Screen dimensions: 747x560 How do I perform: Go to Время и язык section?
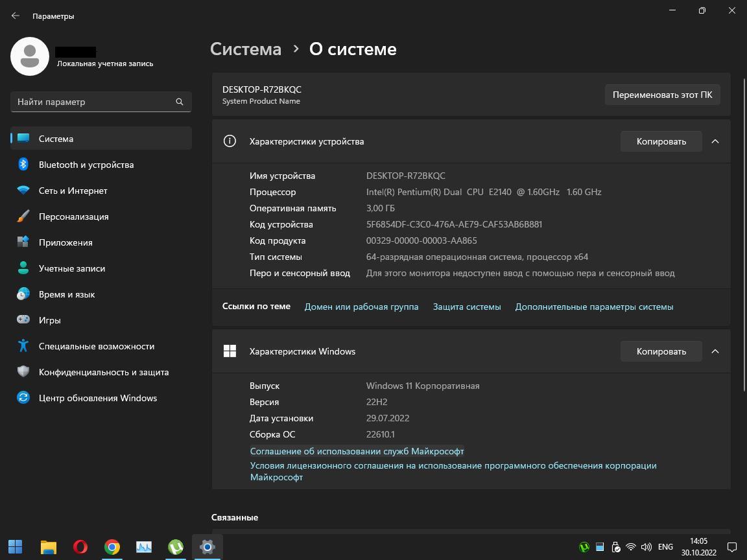coord(101,294)
